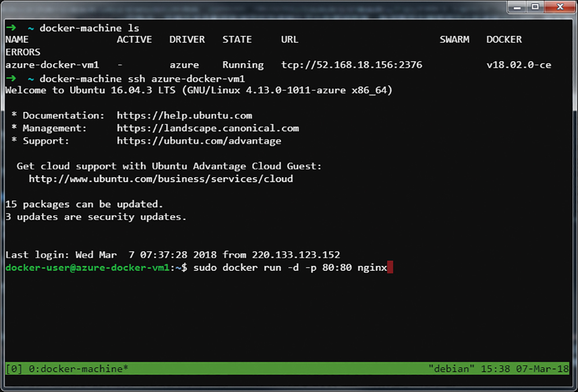Screen dimensions: 578x392
Task: Click the red terminal cursor block
Action: point(390,268)
